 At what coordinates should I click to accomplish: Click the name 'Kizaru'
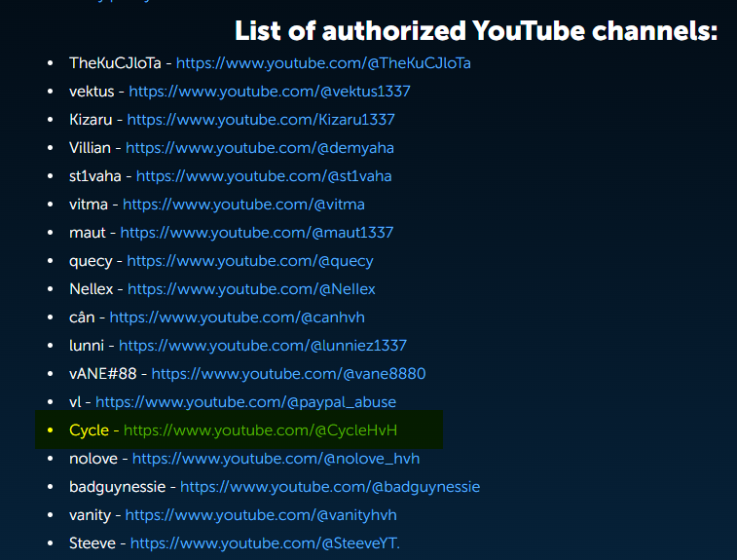coord(91,120)
